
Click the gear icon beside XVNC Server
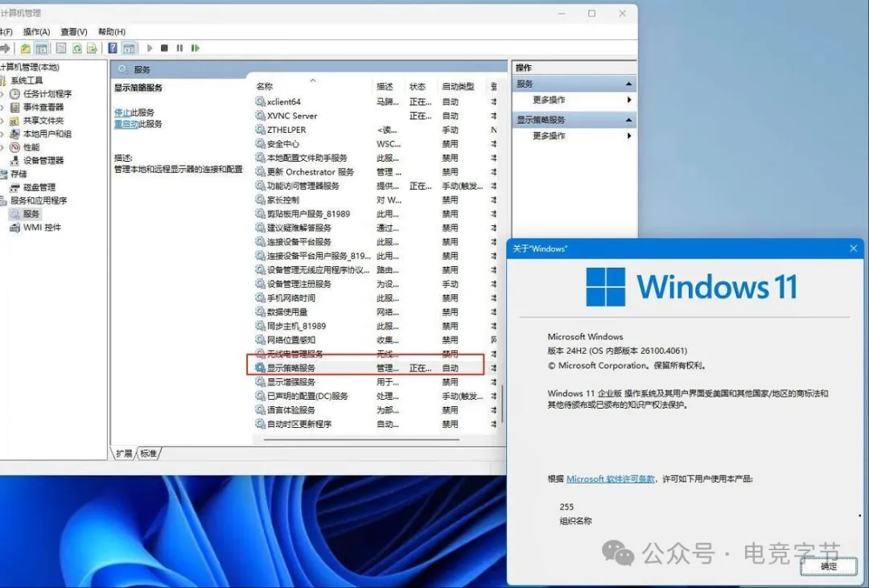click(x=260, y=115)
